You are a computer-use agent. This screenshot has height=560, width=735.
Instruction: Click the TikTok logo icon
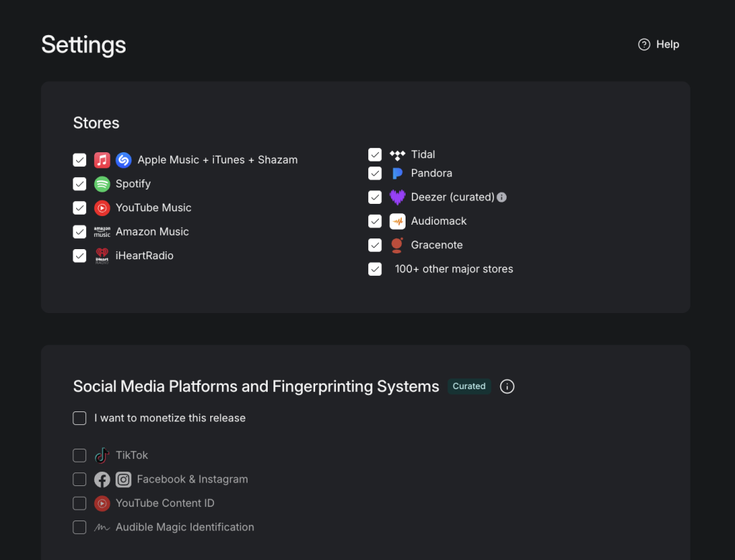(102, 455)
